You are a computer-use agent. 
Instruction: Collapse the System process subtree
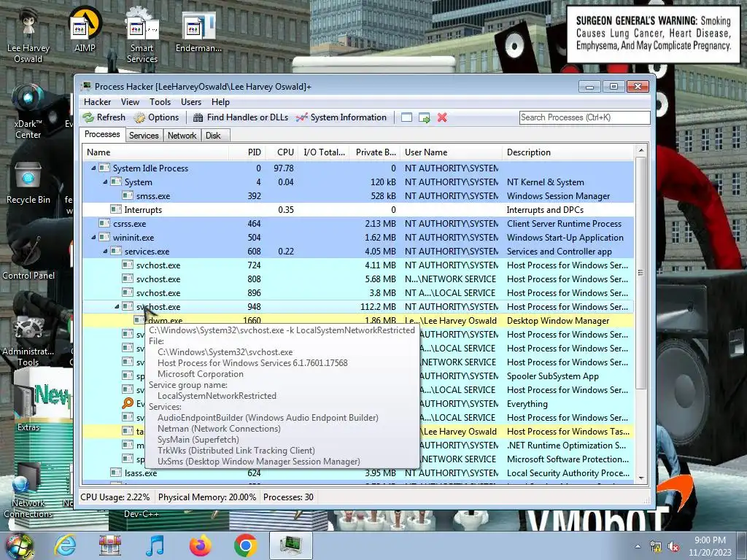click(105, 182)
